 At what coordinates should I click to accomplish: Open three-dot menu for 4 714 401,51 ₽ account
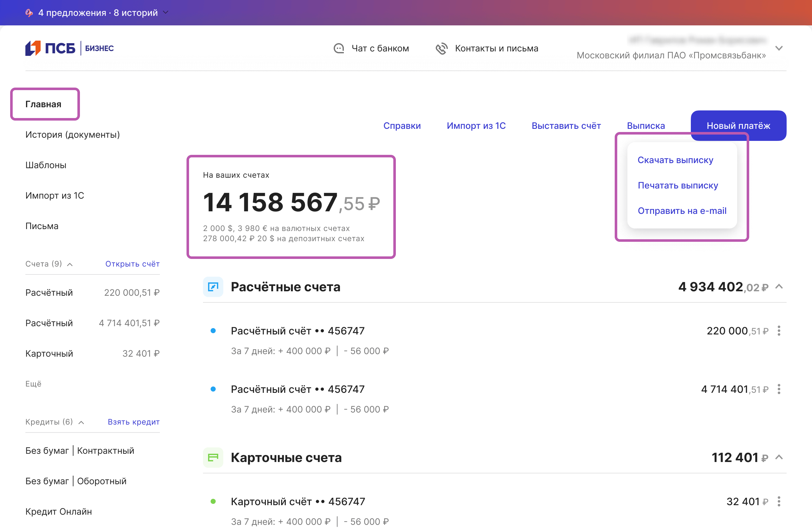pyautogui.click(x=779, y=389)
